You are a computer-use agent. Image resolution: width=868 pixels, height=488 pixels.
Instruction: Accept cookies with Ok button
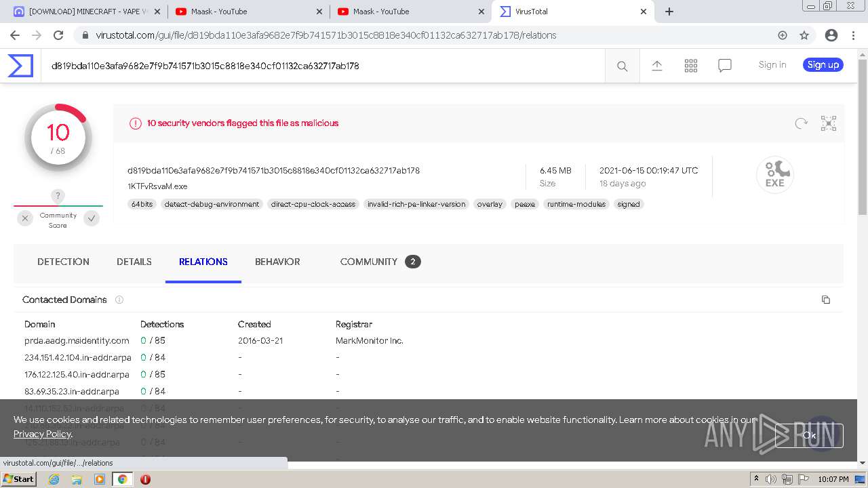809,436
